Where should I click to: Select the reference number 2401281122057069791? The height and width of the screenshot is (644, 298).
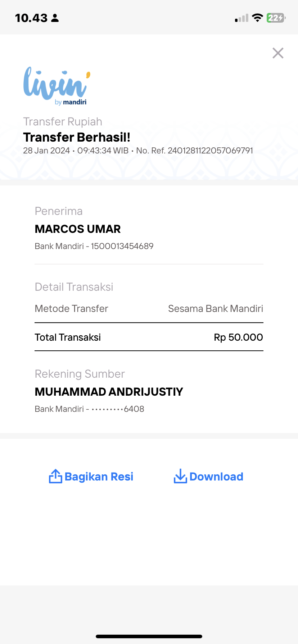click(x=211, y=151)
